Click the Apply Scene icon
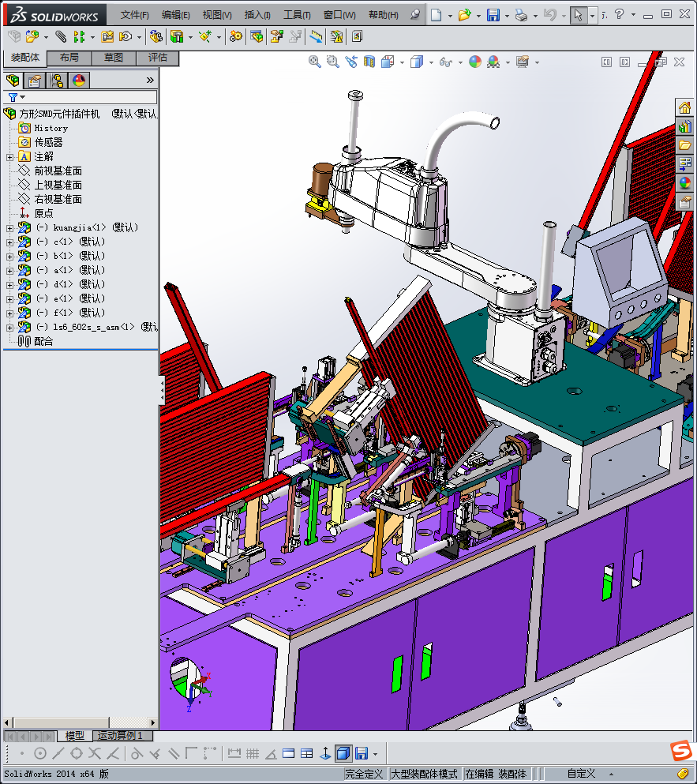This screenshot has height=784, width=697. (x=493, y=62)
